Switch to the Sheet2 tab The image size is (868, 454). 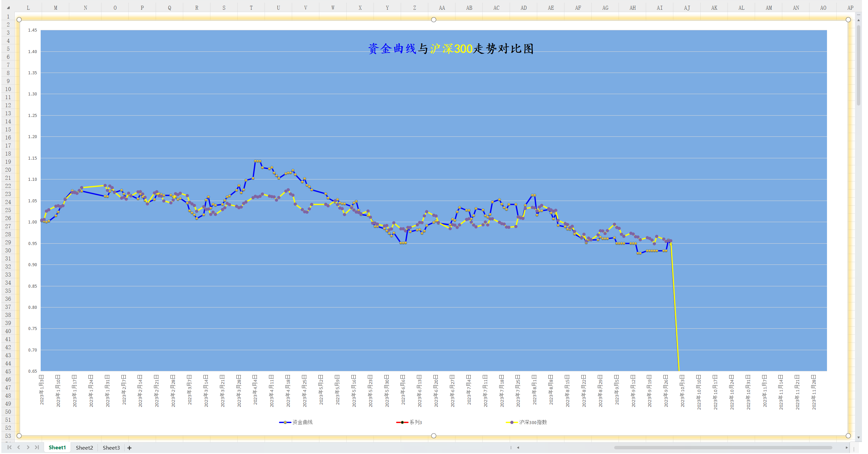[84, 448]
